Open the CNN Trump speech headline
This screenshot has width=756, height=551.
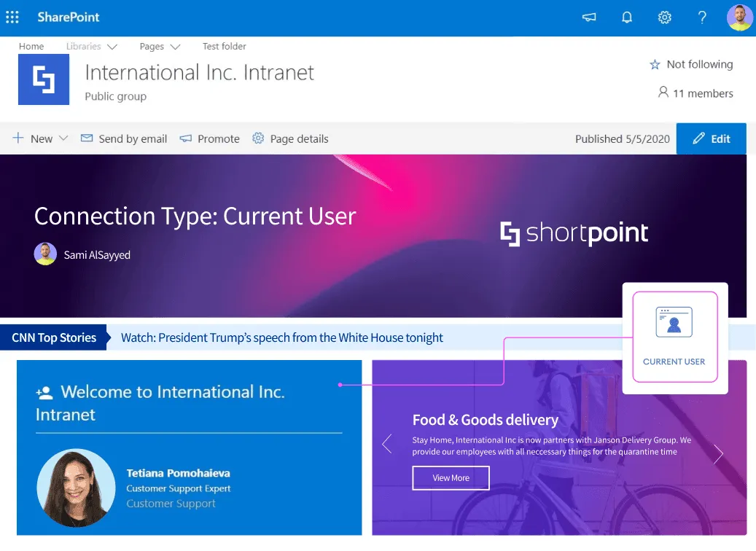(281, 337)
